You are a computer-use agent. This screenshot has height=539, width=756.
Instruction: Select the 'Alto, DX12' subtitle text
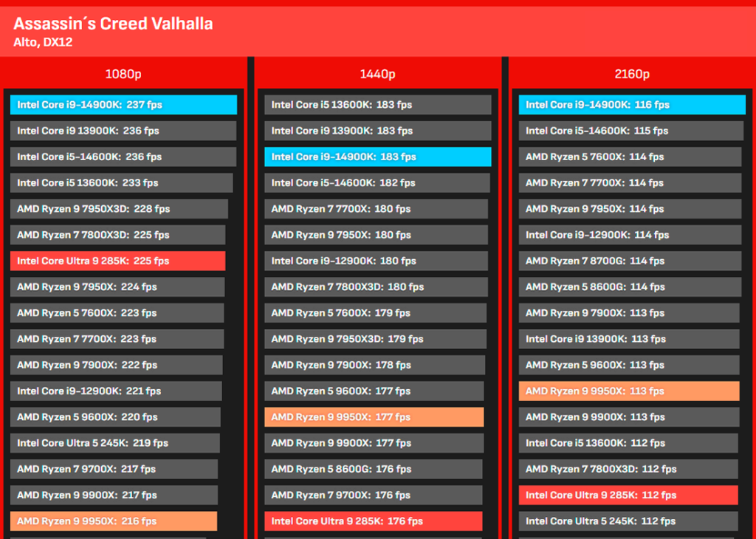(x=43, y=42)
